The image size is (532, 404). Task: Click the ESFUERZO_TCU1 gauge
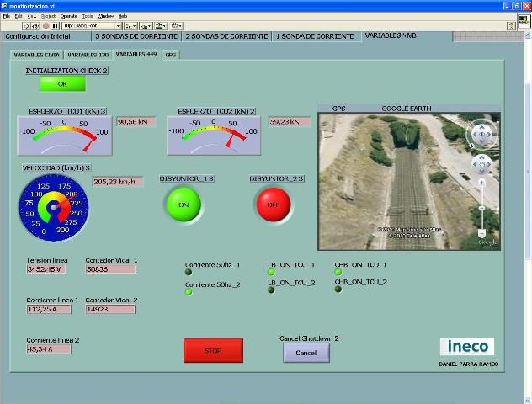click(x=65, y=136)
